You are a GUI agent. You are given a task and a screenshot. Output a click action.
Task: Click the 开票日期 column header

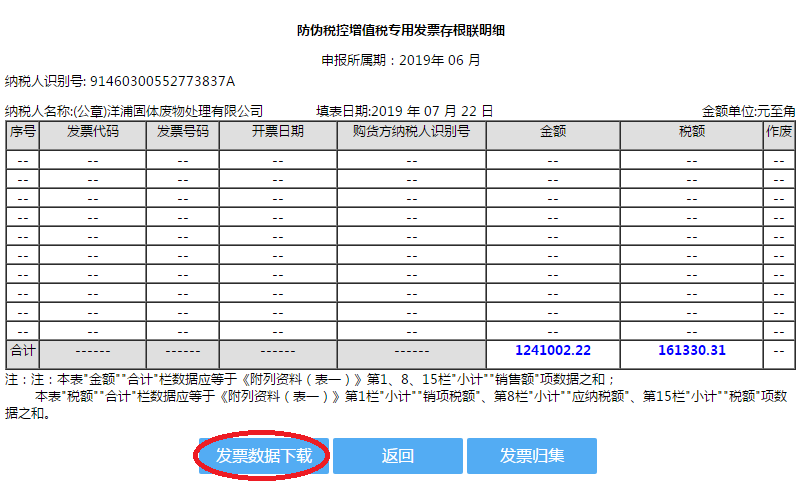(278, 136)
